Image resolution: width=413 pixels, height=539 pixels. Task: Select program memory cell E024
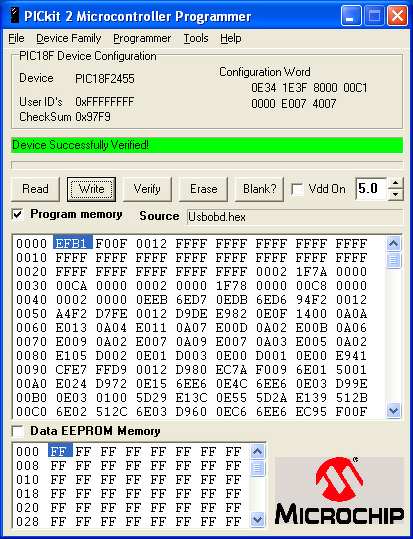click(x=71, y=384)
